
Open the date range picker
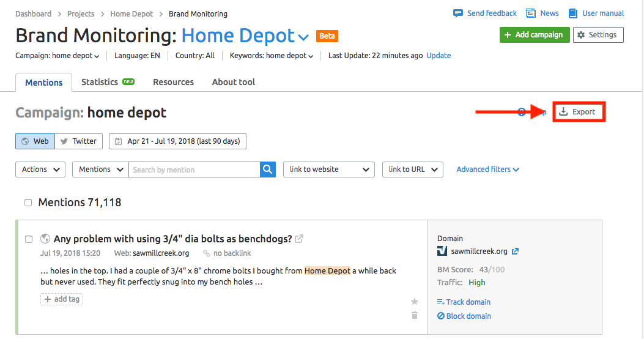177,141
